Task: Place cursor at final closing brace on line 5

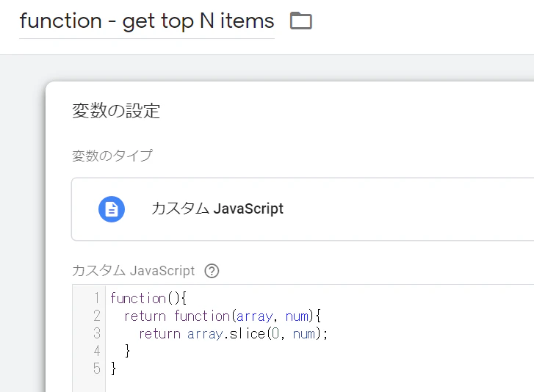Action: pos(113,369)
